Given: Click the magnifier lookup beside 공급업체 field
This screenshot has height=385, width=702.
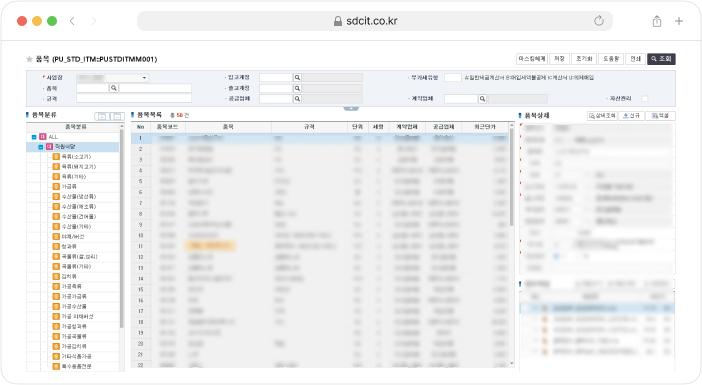Looking at the screenshot, I should point(297,99).
